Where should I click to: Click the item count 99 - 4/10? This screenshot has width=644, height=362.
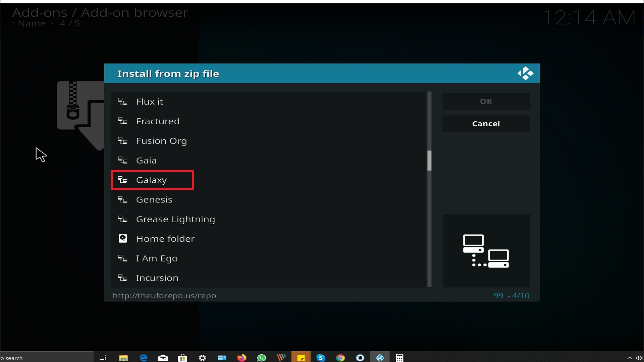pyautogui.click(x=512, y=296)
